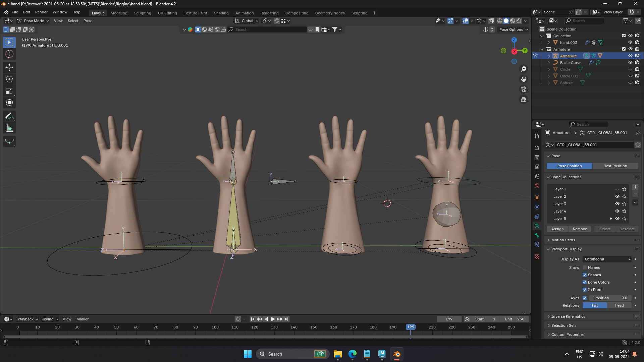Select the Rotate tool in the toolbar
The width and height of the screenshot is (644, 362).
click(9, 79)
